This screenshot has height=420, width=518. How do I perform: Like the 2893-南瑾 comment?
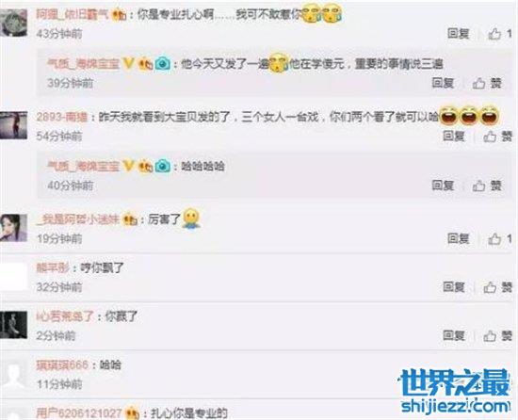(498, 137)
